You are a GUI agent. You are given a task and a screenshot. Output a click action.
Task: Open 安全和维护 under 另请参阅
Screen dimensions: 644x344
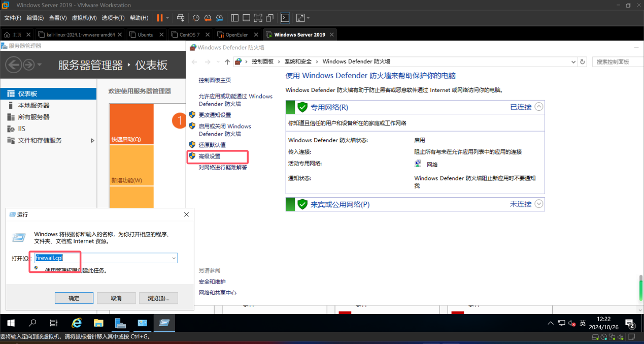pos(212,282)
